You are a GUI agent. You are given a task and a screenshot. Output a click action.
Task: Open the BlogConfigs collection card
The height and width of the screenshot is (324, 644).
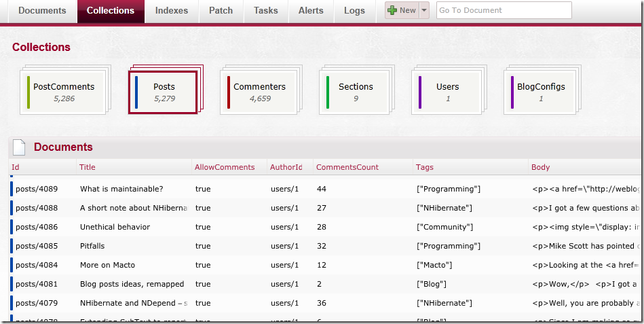click(x=540, y=92)
